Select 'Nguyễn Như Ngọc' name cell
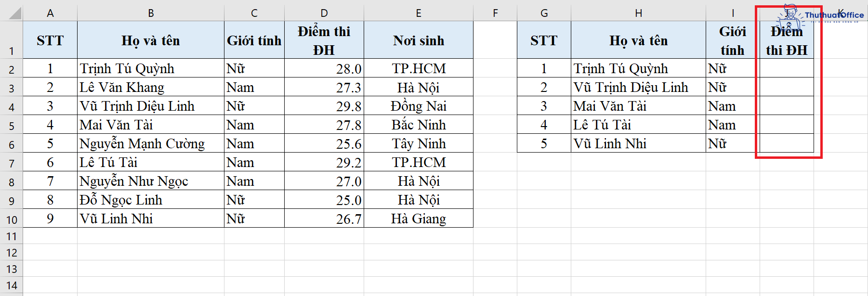 click(x=151, y=181)
